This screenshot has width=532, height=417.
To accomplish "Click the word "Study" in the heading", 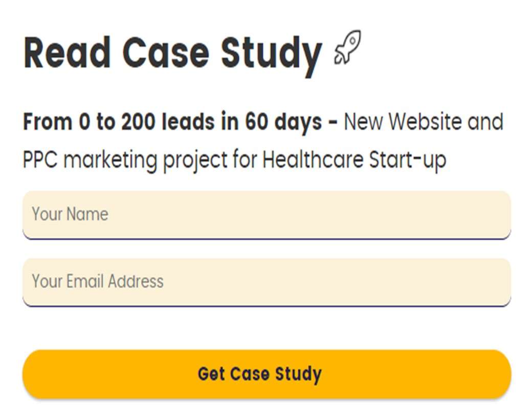I will [272, 56].
